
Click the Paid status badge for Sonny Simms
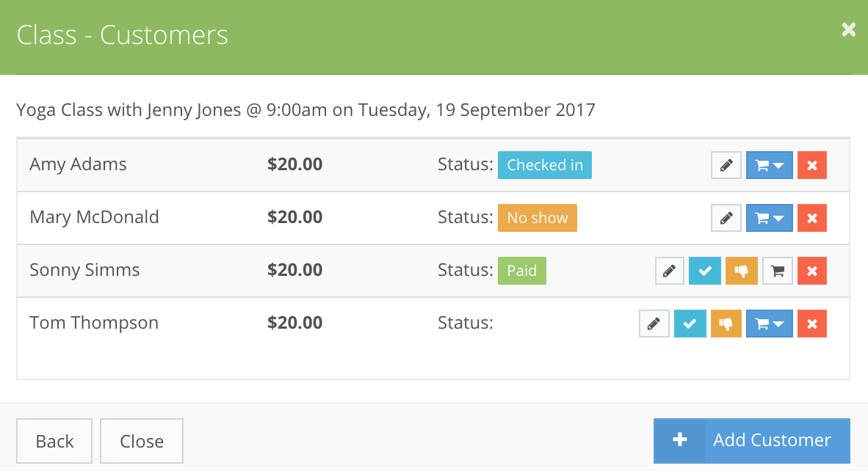point(521,271)
